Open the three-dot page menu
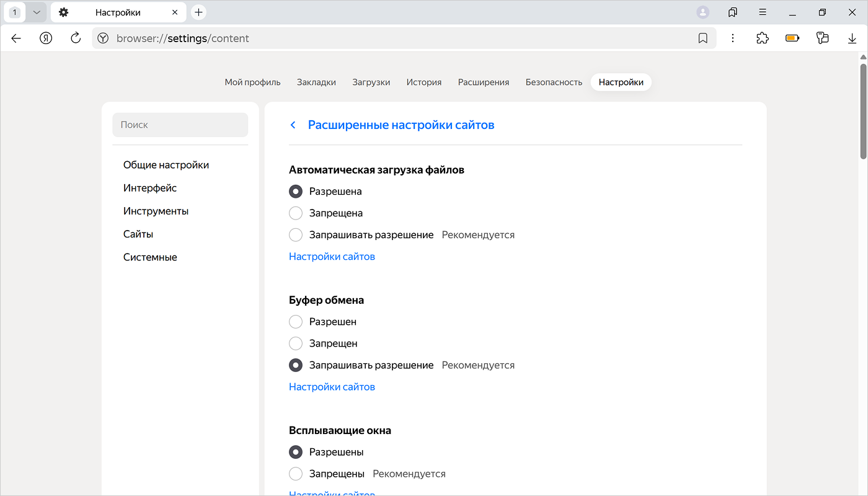Viewport: 868px width, 496px height. [733, 38]
